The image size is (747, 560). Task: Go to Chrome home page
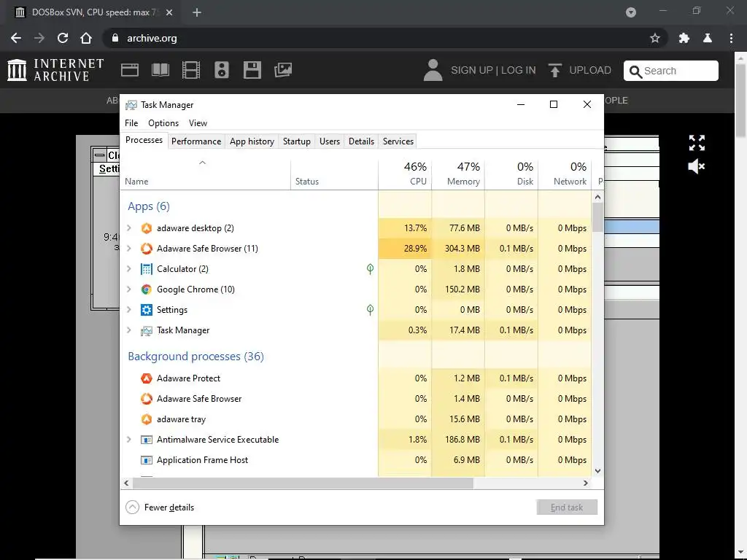86,38
